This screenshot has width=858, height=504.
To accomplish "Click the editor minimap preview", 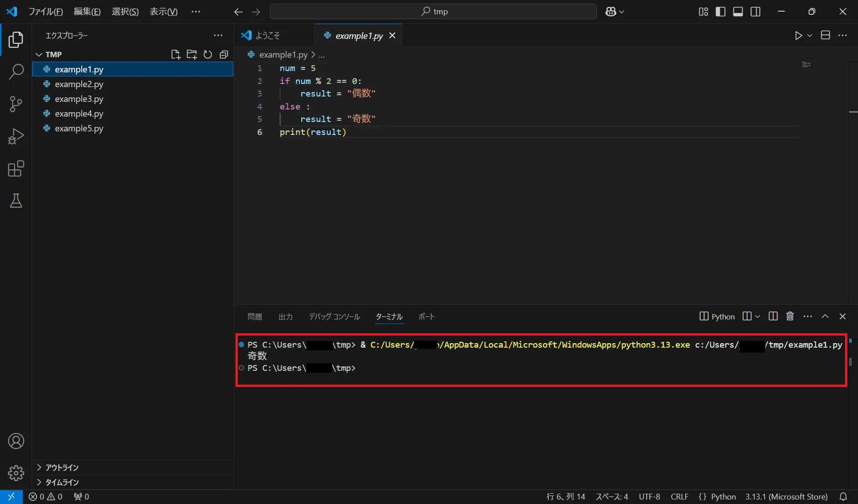I will (806, 64).
